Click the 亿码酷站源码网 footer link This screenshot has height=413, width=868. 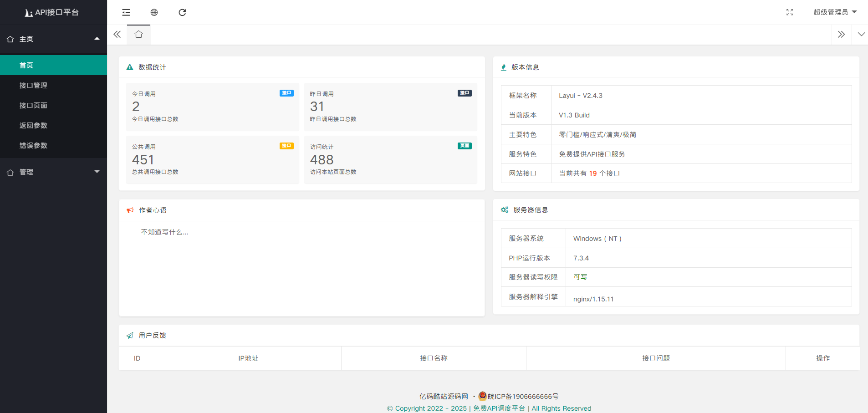444,397
